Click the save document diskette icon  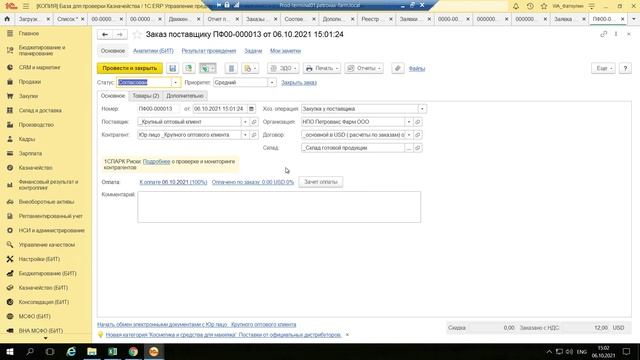tap(172, 69)
